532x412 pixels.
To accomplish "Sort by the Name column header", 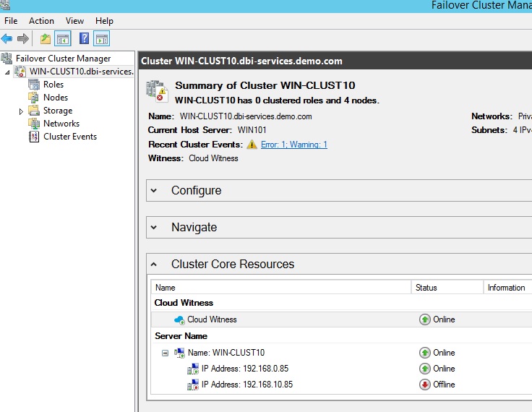I will pos(281,288).
